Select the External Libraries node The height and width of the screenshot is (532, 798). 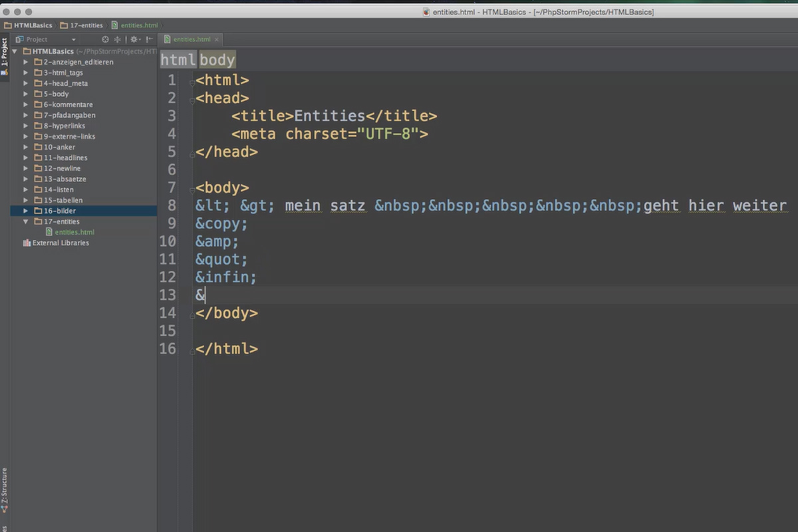point(59,243)
